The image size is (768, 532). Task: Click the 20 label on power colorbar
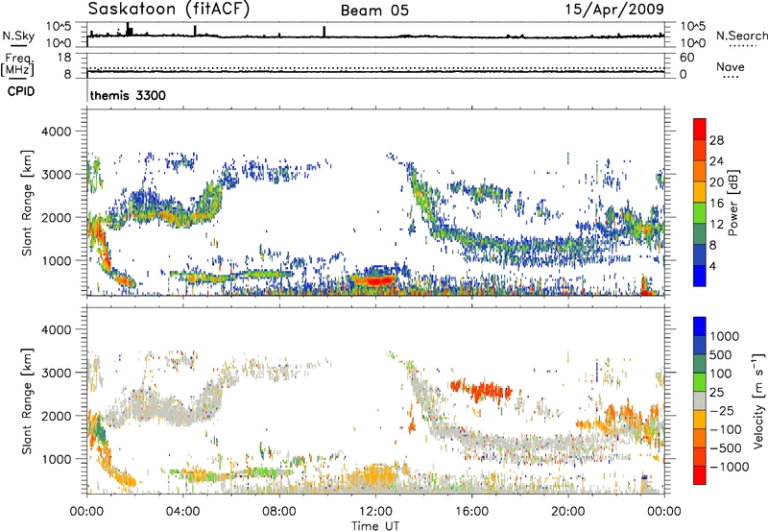click(716, 182)
